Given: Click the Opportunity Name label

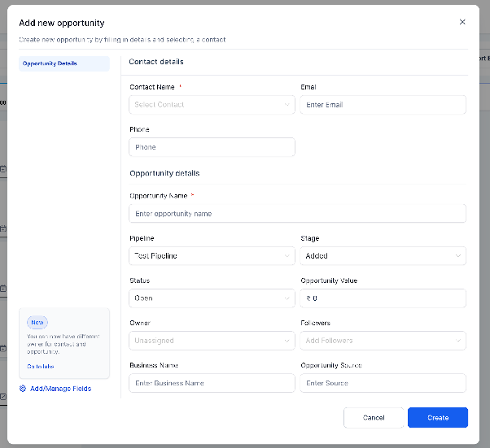Looking at the screenshot, I should coord(159,196).
